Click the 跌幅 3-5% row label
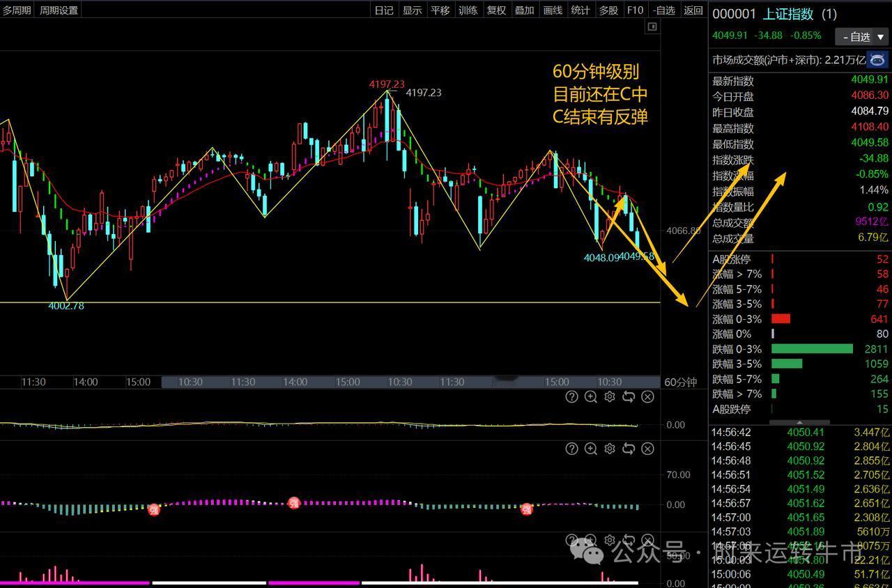 [737, 364]
